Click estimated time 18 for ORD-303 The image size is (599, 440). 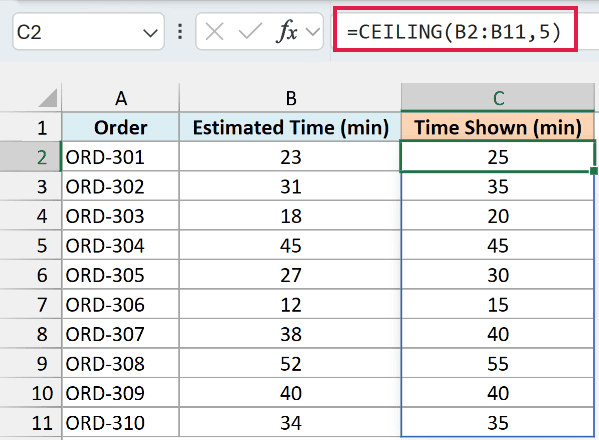(x=290, y=216)
